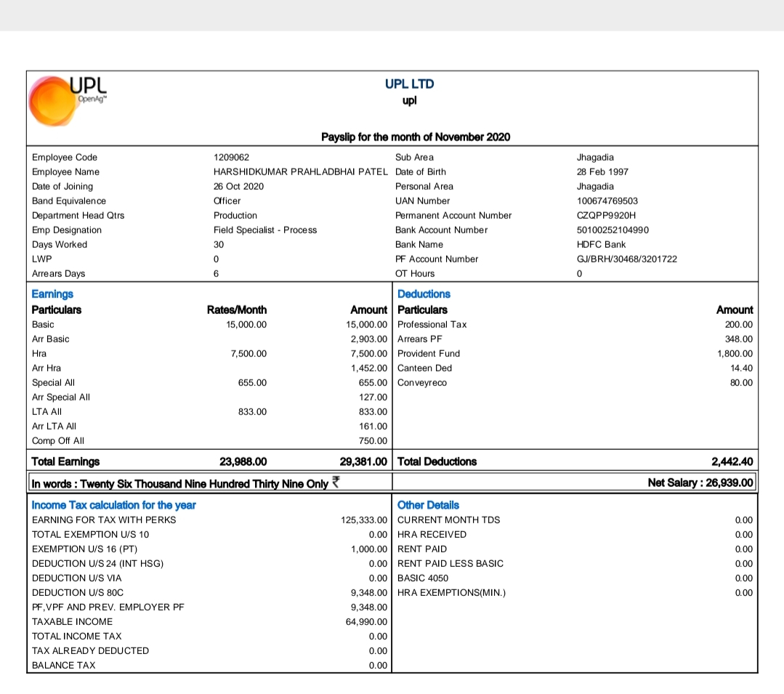This screenshot has height=694, width=784.
Task: Click Exemption U/S 16 (PT) value 1,000.00
Action: 369,549
